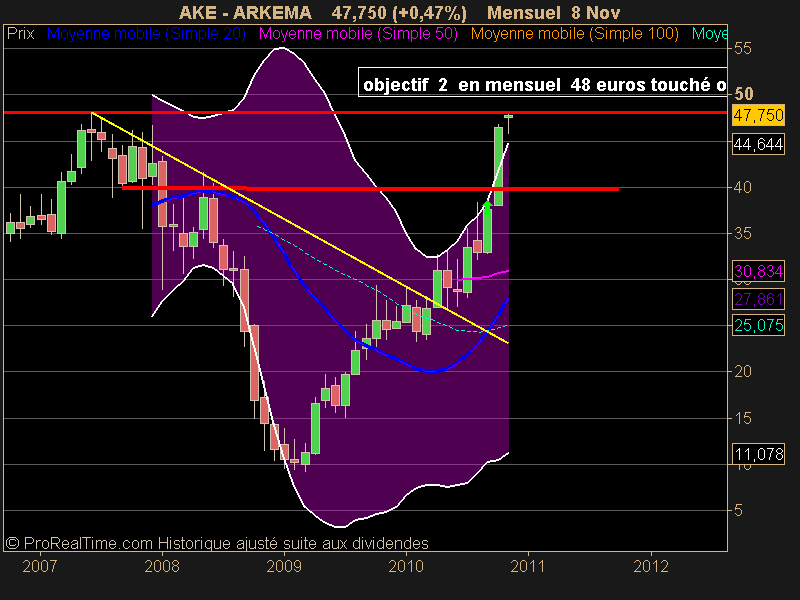Click the 2010 year label on time axis
The height and width of the screenshot is (600, 800).
point(406,566)
